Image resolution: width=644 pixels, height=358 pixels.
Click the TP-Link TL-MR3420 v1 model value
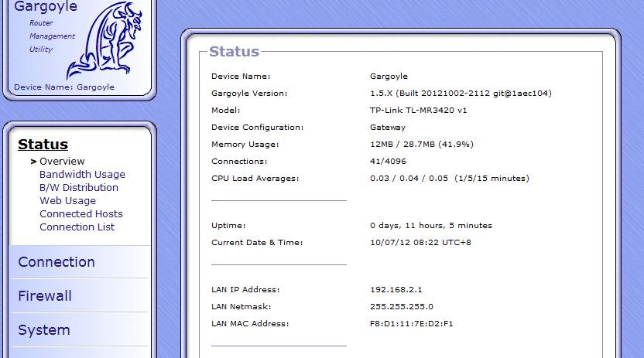pyautogui.click(x=419, y=111)
